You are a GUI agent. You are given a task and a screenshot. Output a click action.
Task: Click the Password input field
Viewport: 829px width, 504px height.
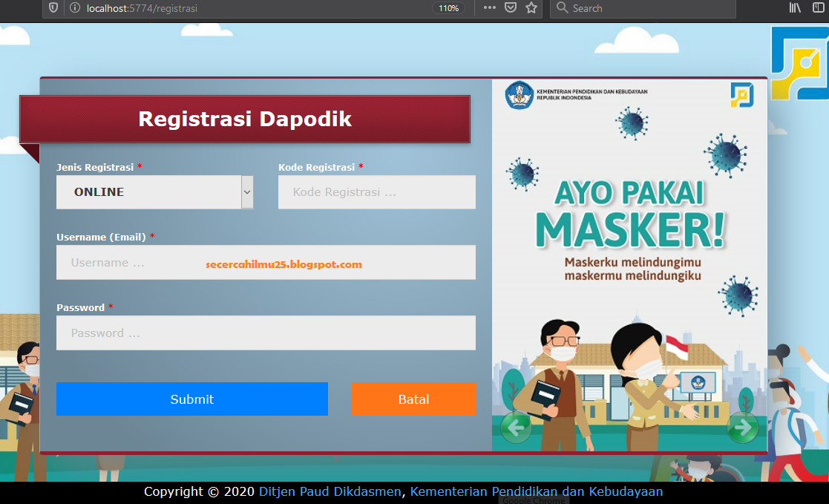click(266, 333)
